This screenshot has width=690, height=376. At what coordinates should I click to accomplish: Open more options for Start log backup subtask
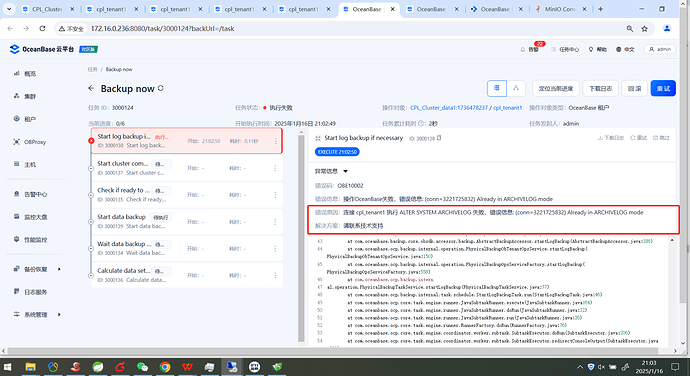click(x=276, y=141)
